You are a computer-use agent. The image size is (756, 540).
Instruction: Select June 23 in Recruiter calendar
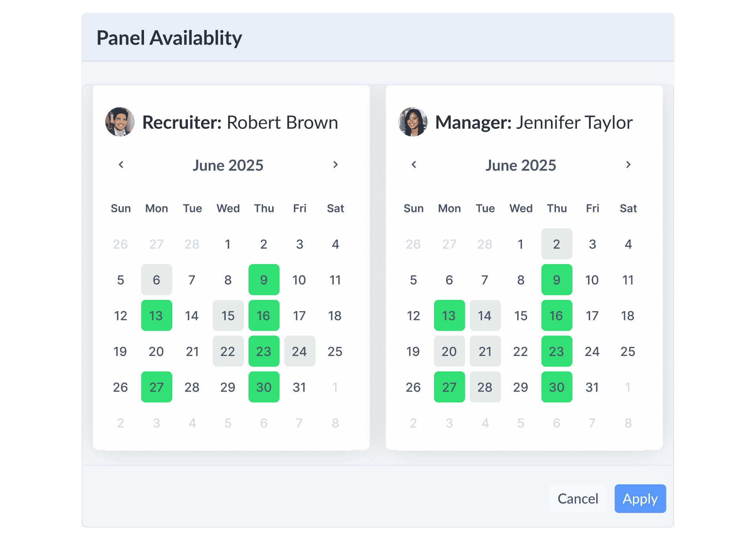click(264, 351)
